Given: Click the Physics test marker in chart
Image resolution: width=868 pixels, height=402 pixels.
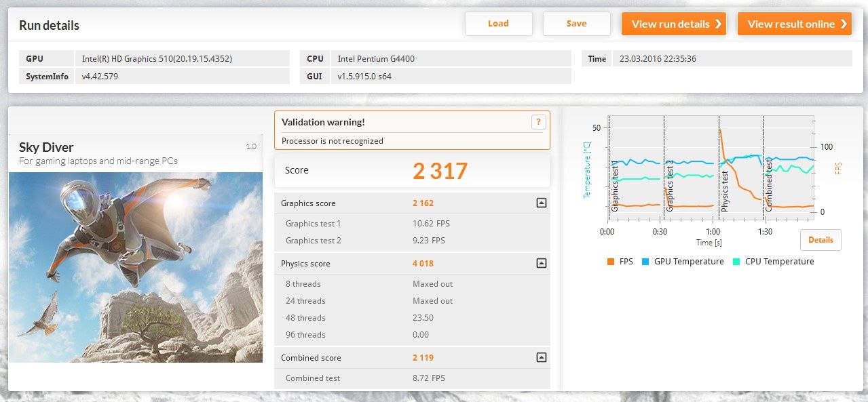Looking at the screenshot, I should pyautogui.click(x=725, y=191).
